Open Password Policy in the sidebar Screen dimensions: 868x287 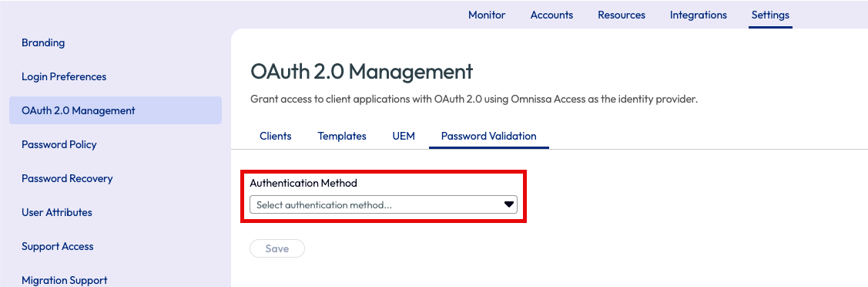pyautogui.click(x=59, y=144)
